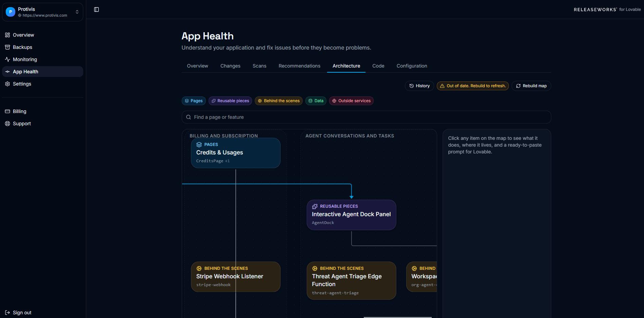The image size is (644, 318).
Task: Click 'CreditsPage +1' label
Action: coord(213,161)
